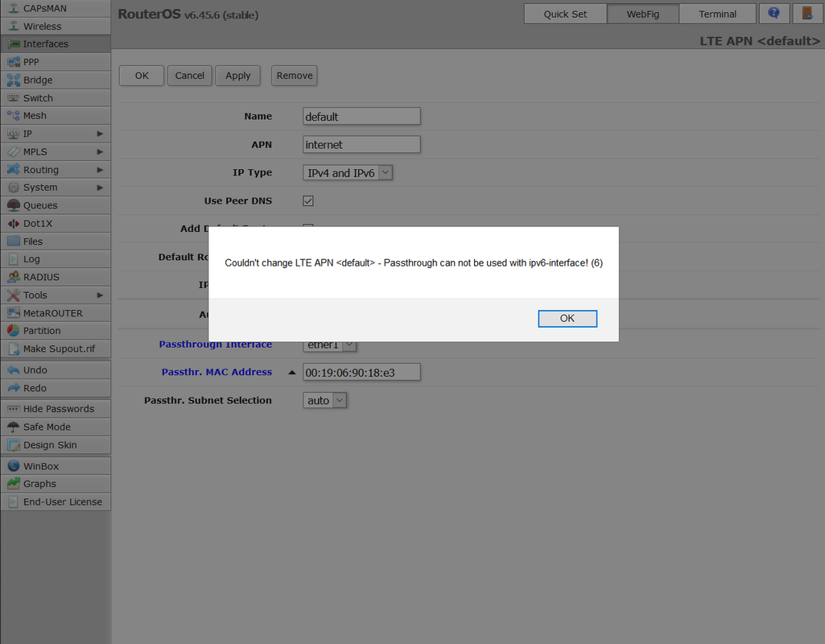Click the MetaROUTER icon
The height and width of the screenshot is (644, 825).
[x=14, y=313]
